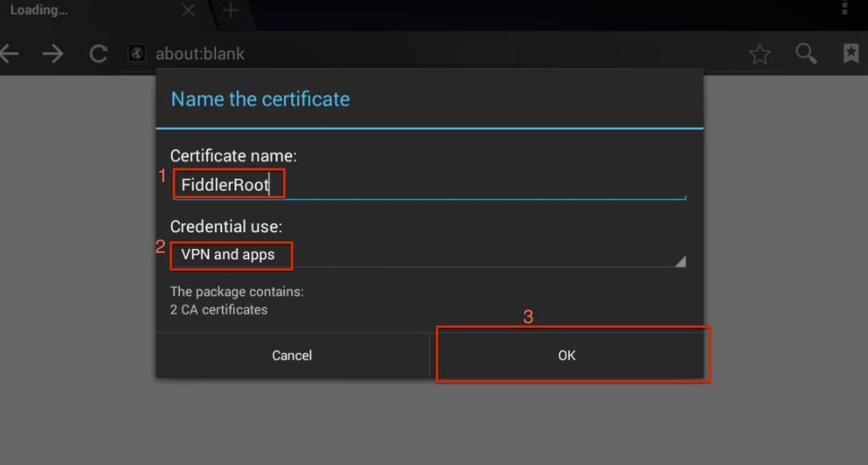Screen dimensions: 868x465
Task: Confirm certificate name with OK
Action: (x=567, y=355)
